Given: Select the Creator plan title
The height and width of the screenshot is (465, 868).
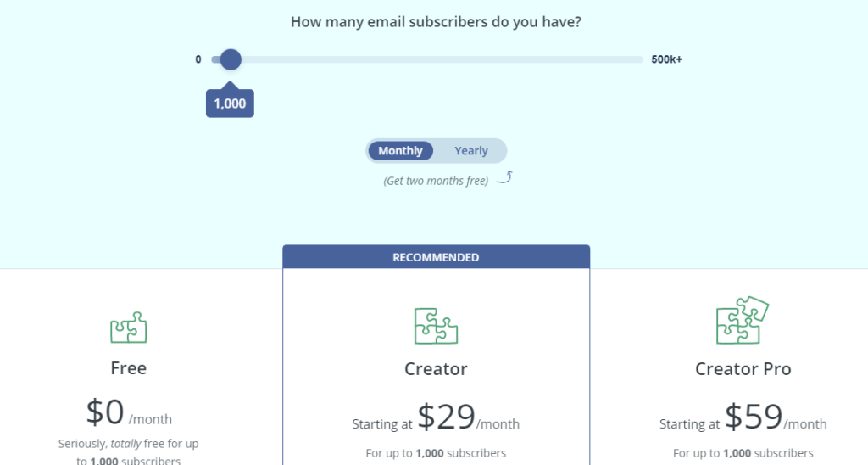Looking at the screenshot, I should 436,369.
